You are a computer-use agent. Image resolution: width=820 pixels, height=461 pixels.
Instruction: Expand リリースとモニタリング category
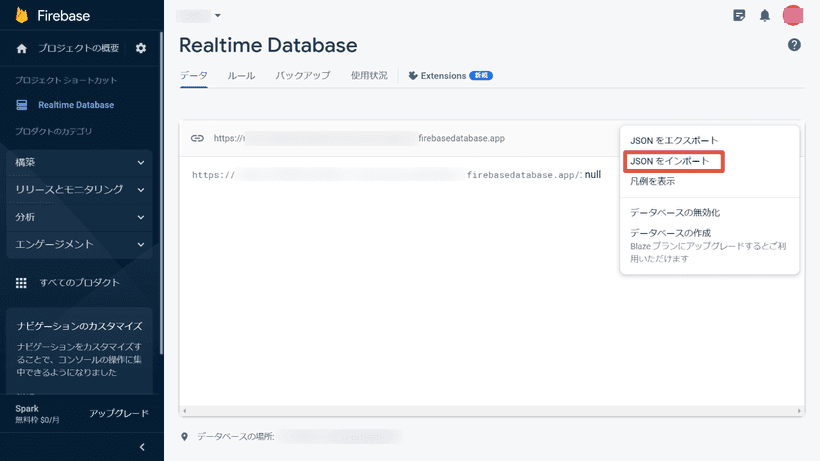(x=79, y=190)
